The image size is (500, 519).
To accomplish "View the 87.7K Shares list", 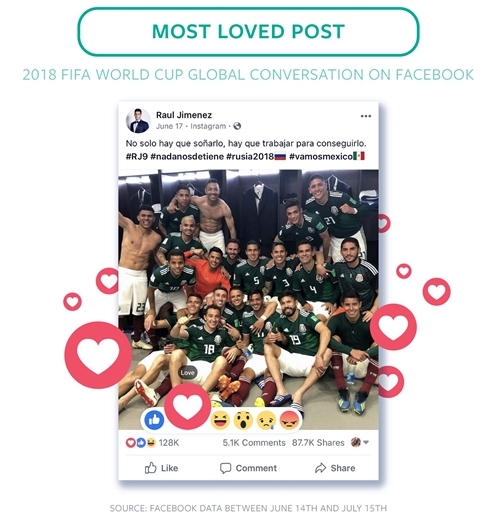I will pyautogui.click(x=318, y=443).
